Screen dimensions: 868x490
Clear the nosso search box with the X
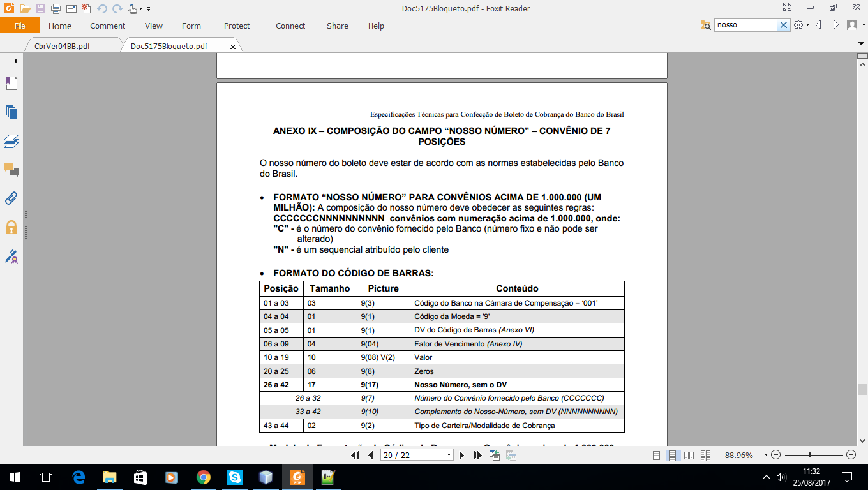[x=784, y=24]
